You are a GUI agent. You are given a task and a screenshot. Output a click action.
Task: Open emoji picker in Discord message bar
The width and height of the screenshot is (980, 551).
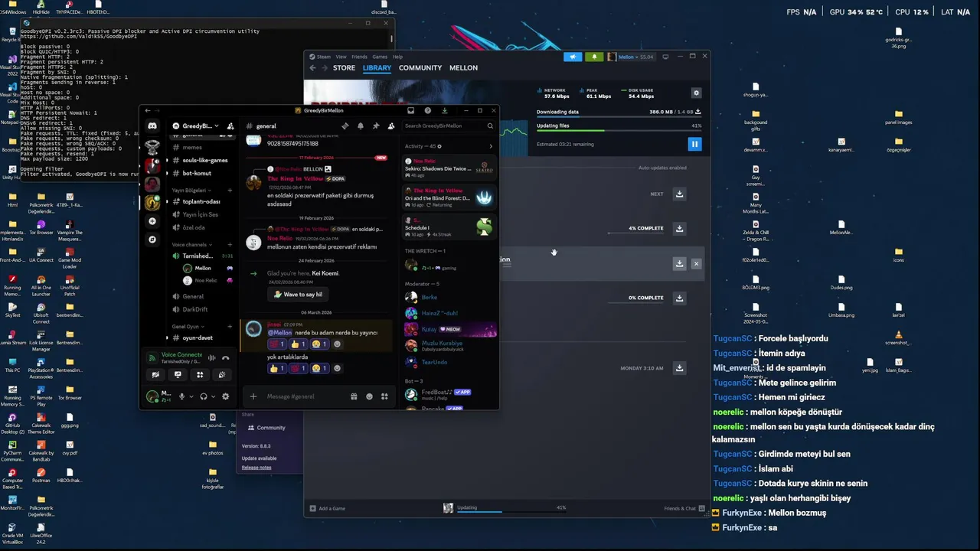(x=369, y=396)
